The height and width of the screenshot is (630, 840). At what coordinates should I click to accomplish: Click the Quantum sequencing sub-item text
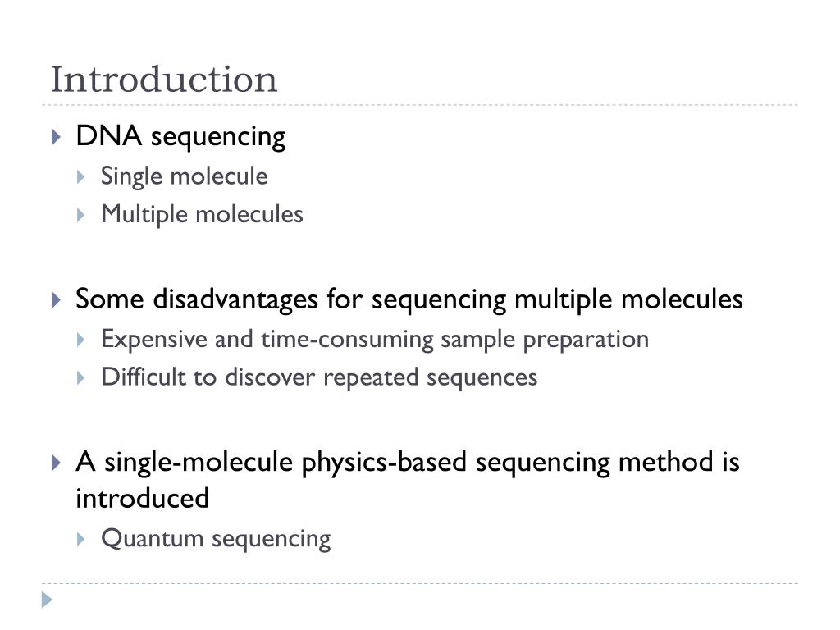click(216, 539)
